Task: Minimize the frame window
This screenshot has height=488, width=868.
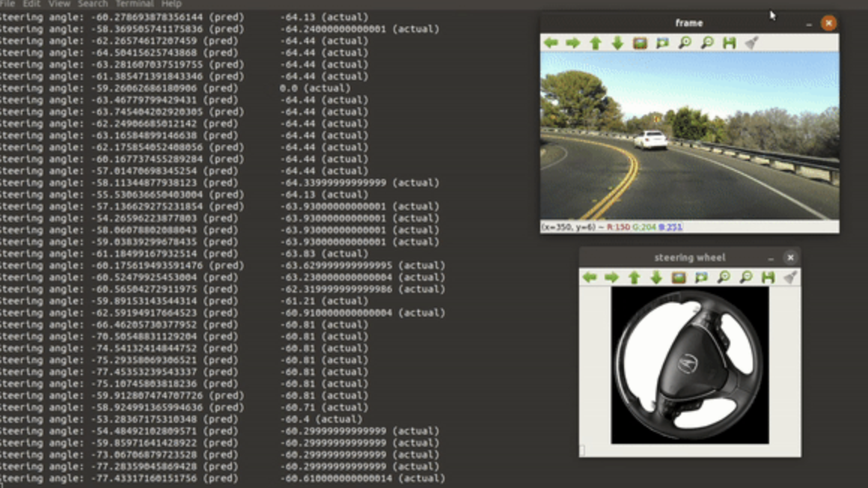Action: coord(808,24)
